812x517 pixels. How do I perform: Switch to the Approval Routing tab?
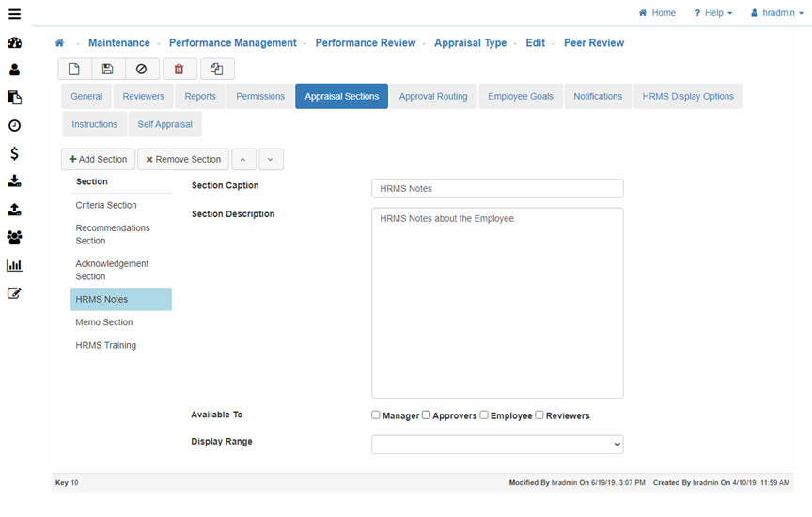tap(432, 96)
